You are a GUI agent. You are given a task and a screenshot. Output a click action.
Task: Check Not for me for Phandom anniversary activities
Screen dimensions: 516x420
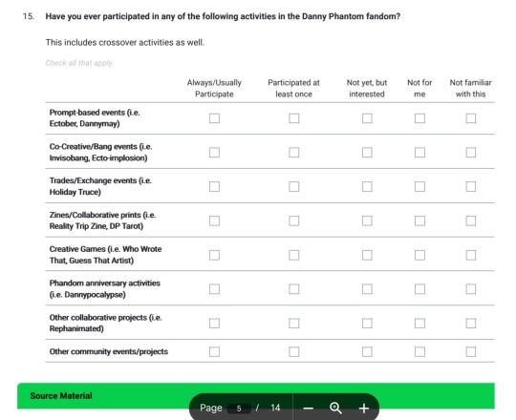click(x=419, y=289)
